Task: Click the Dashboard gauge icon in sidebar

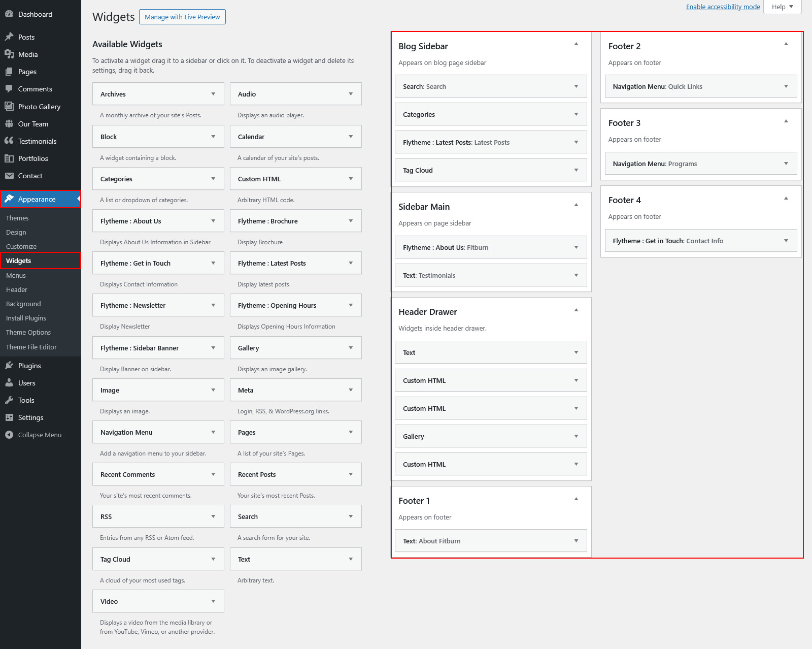Action: [x=9, y=14]
